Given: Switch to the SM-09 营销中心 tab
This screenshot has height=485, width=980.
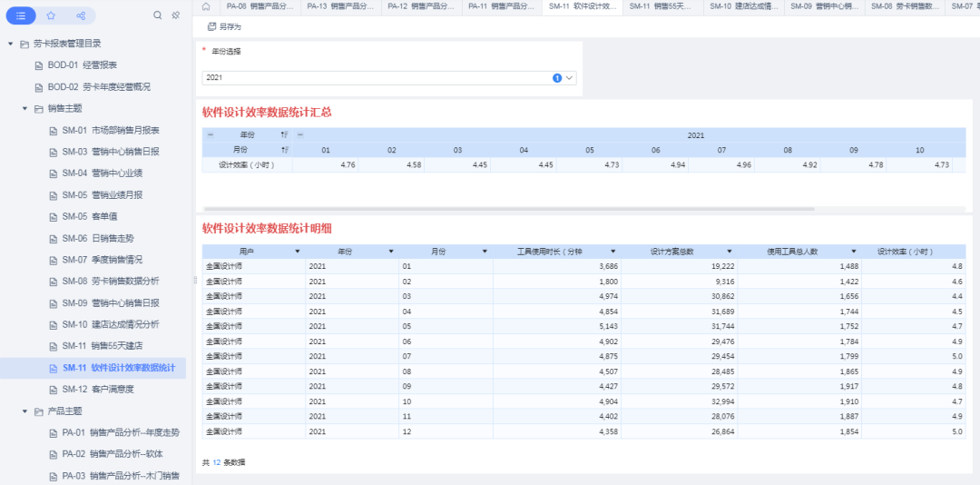Looking at the screenshot, I should click(x=822, y=6).
